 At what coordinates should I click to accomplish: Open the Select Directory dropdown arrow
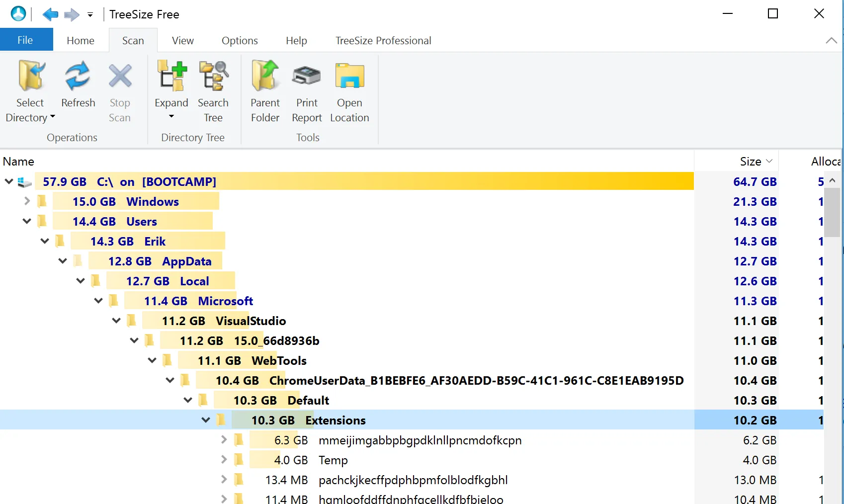[x=53, y=117]
